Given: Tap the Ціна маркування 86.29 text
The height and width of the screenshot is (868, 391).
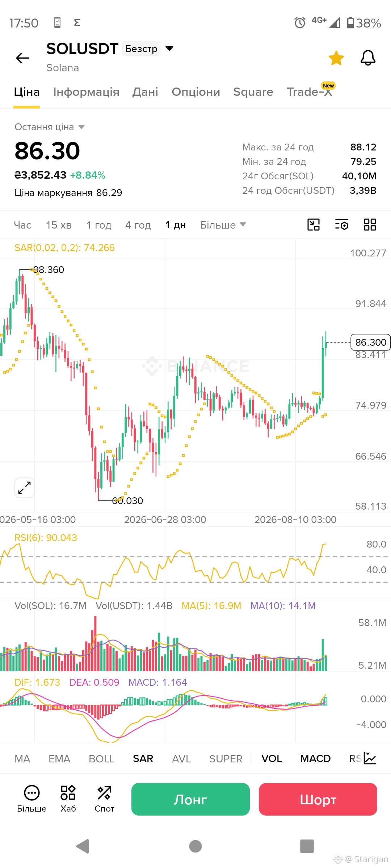Looking at the screenshot, I should point(68,193).
